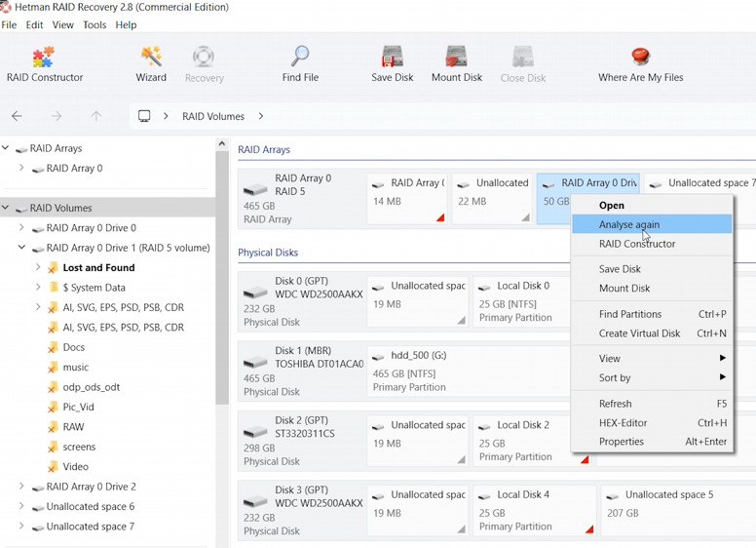Select the Local Disk 0 partition tile
The height and width of the screenshot is (548, 756).
[521, 301]
